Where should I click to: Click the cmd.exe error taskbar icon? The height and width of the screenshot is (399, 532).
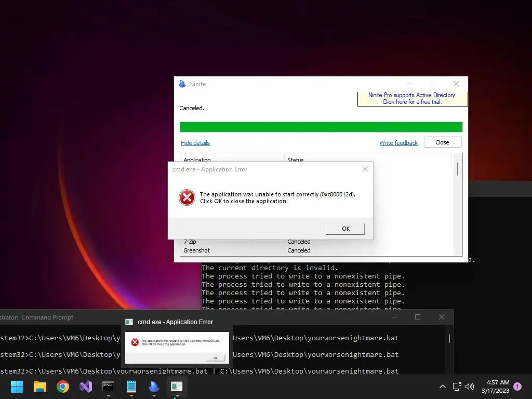(x=177, y=387)
